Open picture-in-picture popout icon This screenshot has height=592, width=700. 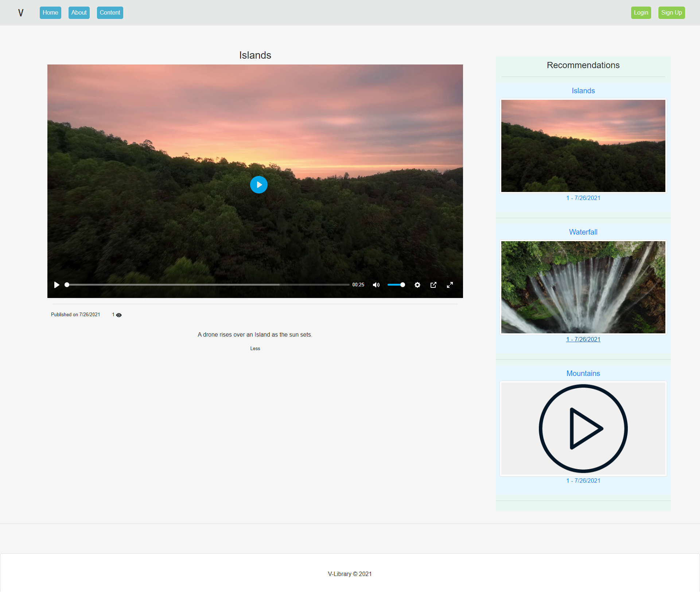433,285
